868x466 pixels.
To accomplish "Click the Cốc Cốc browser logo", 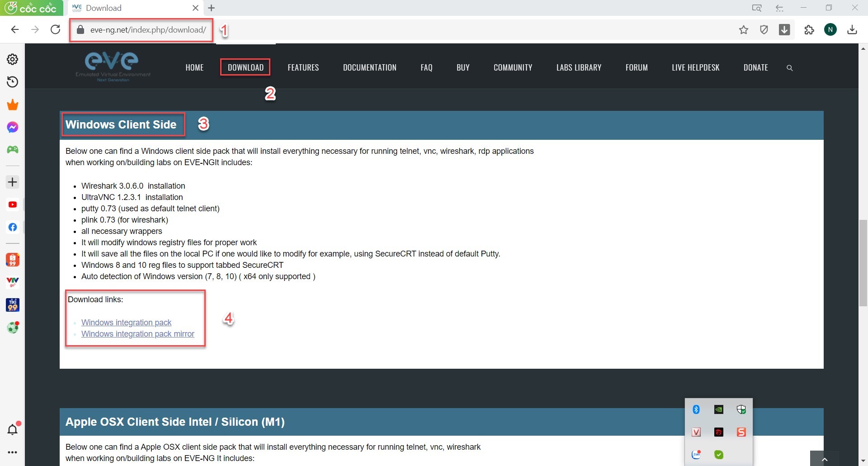I will click(32, 8).
